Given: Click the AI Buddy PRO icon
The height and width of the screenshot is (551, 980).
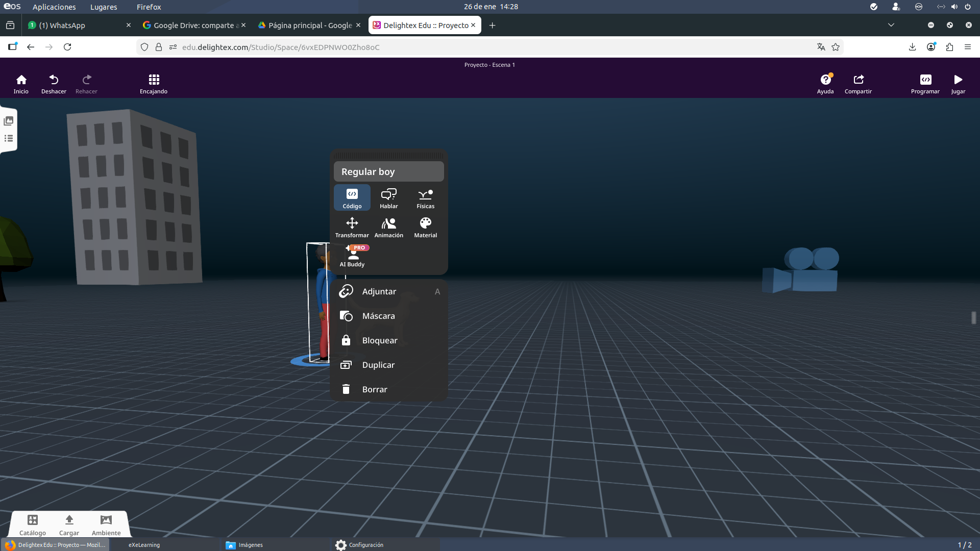Looking at the screenshot, I should 353,256.
